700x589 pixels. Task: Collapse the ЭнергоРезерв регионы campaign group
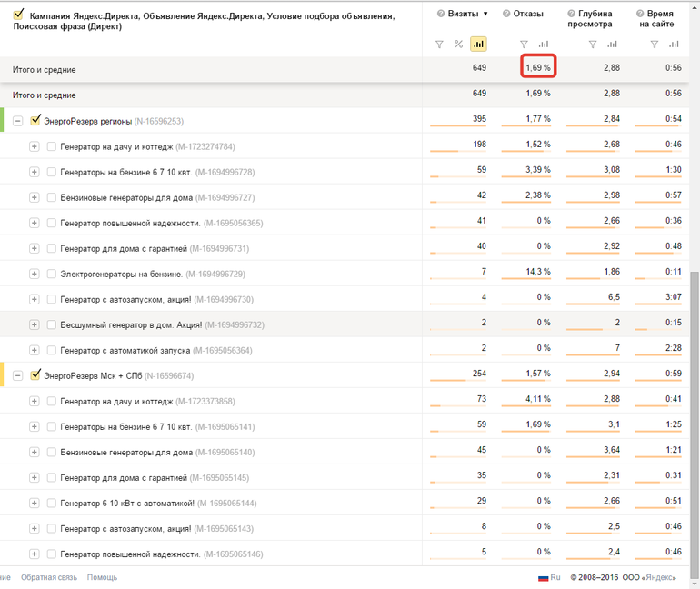click(x=18, y=120)
